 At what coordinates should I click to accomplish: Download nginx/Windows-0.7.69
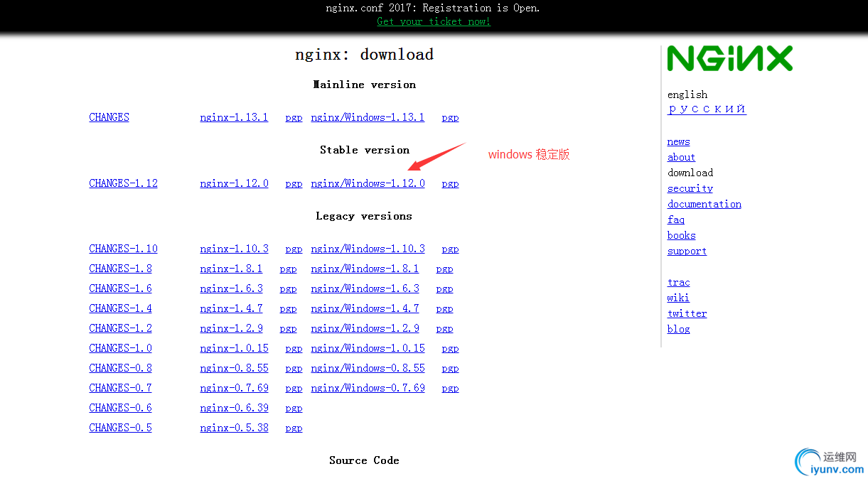coord(368,388)
